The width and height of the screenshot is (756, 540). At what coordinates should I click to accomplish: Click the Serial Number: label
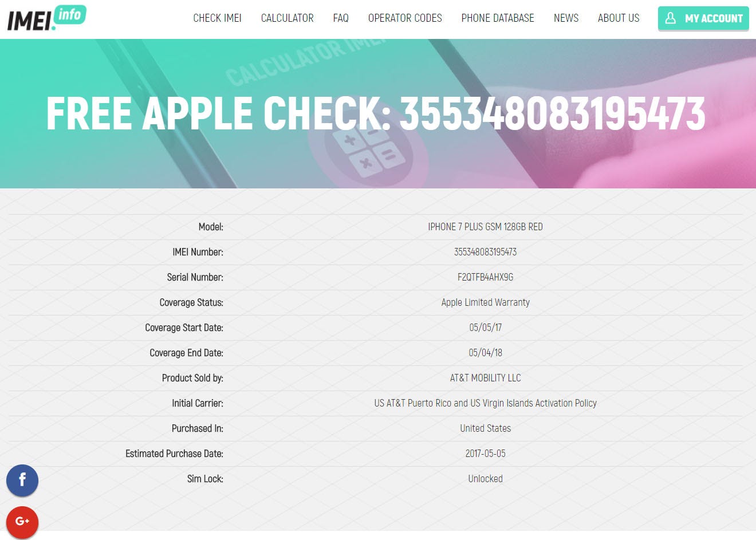(x=195, y=277)
